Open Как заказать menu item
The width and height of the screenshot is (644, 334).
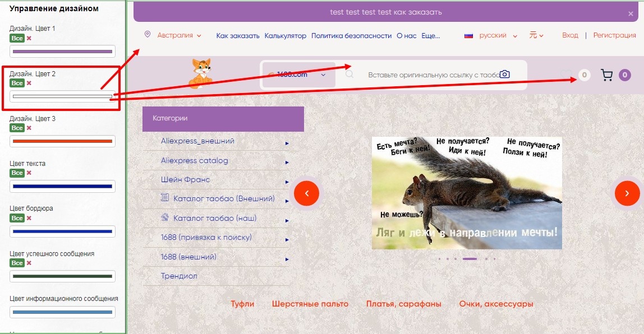point(238,36)
